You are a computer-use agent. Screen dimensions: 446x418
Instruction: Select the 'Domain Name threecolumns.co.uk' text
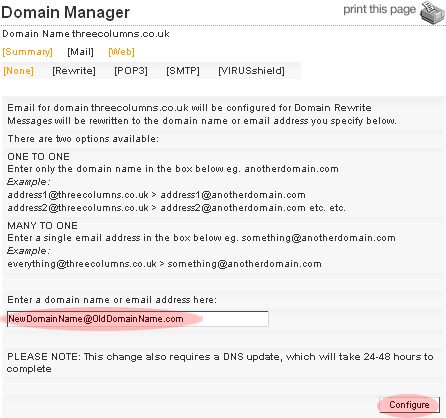click(86, 34)
